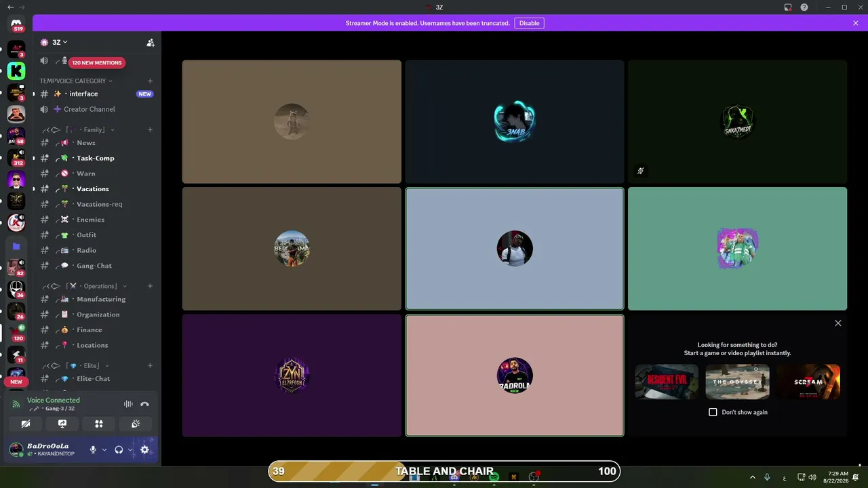The height and width of the screenshot is (488, 868).
Task: Collapse the TEMPVOICE CATEGORY header
Action: (x=75, y=81)
